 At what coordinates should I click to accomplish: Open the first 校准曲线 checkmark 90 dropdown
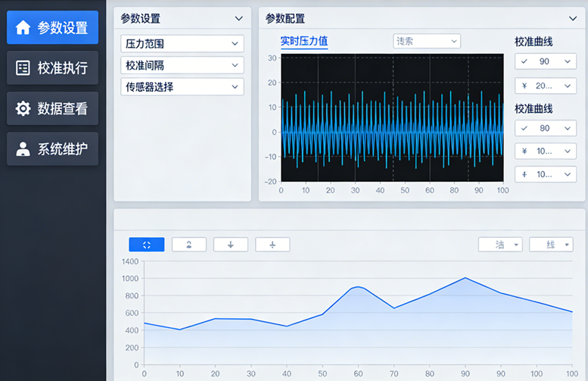pos(545,62)
